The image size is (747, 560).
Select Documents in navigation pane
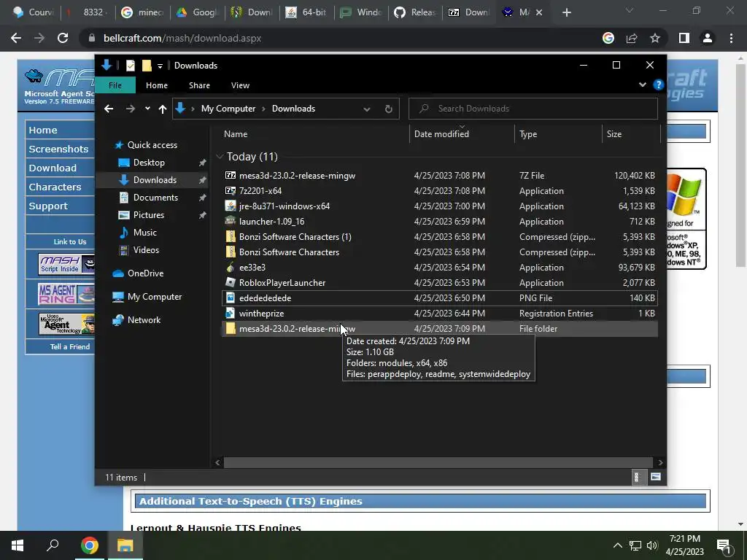(x=155, y=197)
